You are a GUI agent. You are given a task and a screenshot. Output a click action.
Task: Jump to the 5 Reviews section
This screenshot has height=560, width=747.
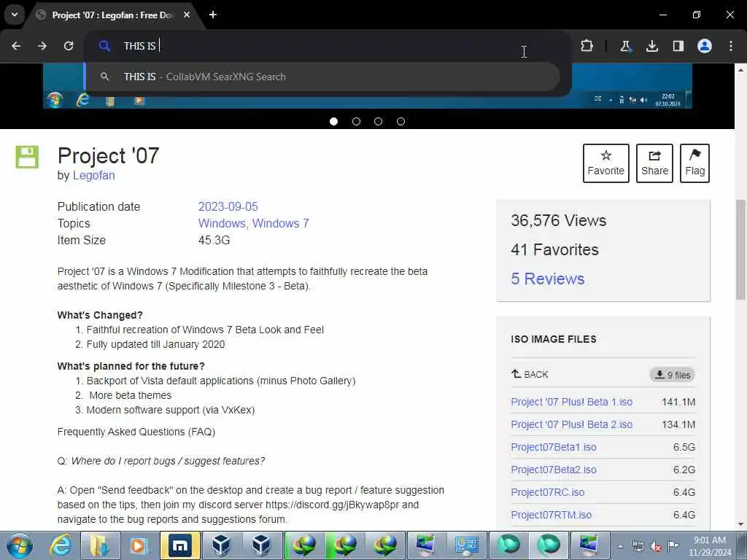tap(548, 279)
